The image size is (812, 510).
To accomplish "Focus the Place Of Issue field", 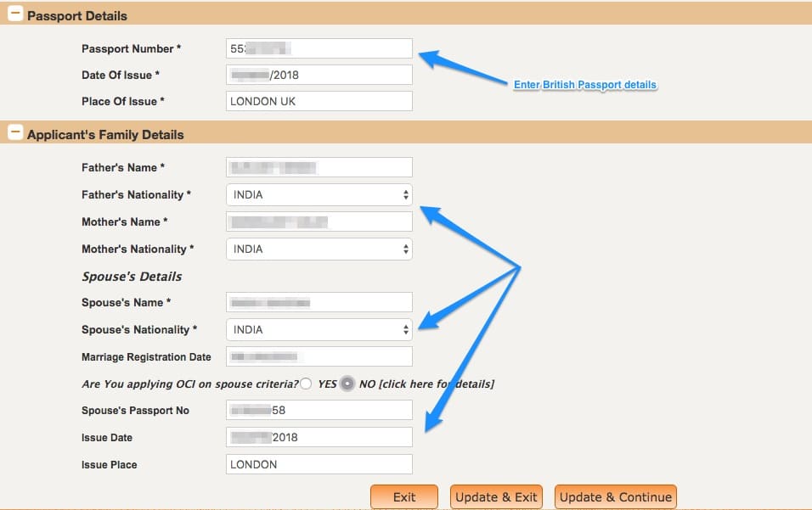I will point(319,101).
